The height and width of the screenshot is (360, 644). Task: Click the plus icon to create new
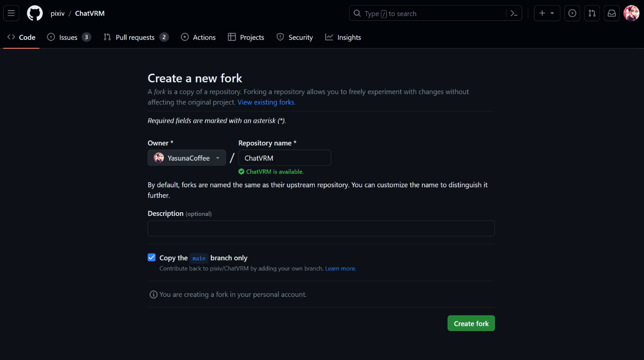click(542, 13)
